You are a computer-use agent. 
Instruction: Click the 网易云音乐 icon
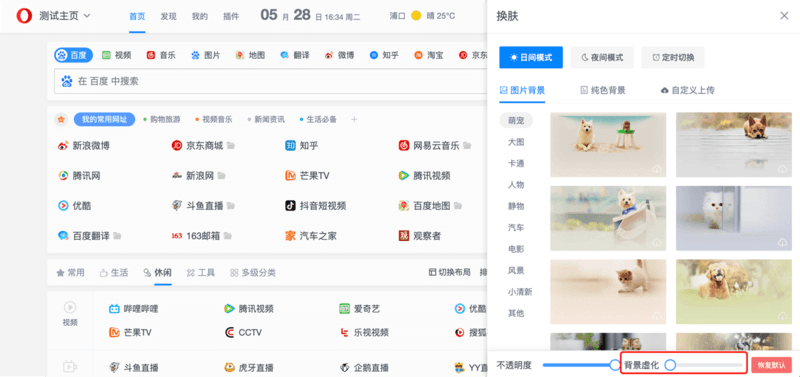click(404, 145)
